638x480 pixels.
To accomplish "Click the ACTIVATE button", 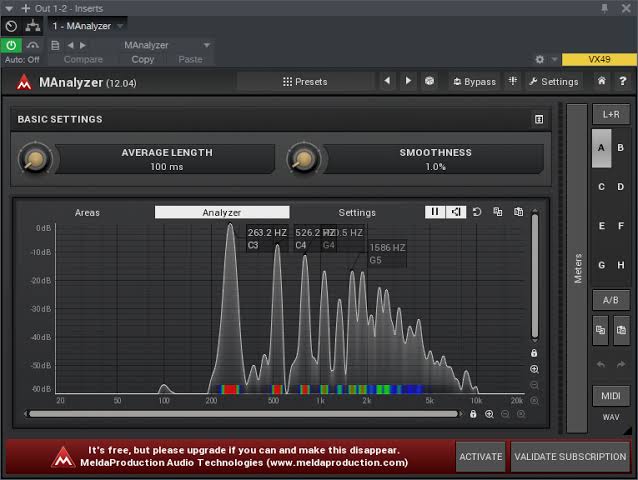I will [481, 457].
